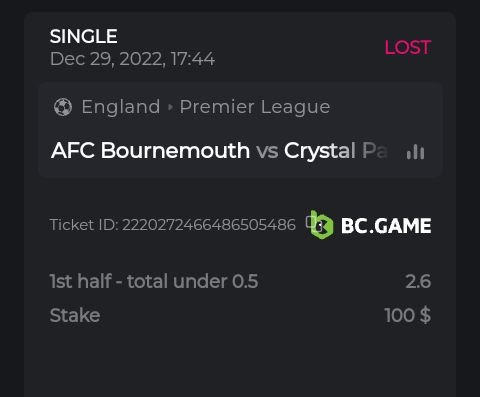480x397 pixels.
Task: Select the truncated Crystal Pa team name
Action: tap(336, 151)
